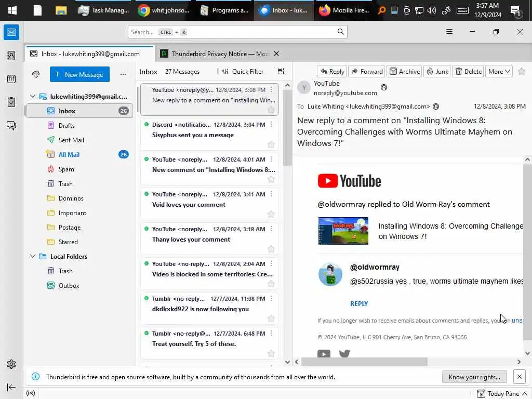Click the message list vertical scrollbar thumb
The image size is (532, 399).
[287, 128]
